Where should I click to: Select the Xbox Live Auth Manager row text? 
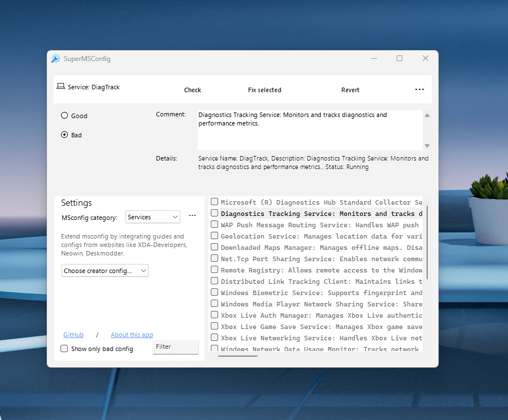pyautogui.click(x=322, y=315)
